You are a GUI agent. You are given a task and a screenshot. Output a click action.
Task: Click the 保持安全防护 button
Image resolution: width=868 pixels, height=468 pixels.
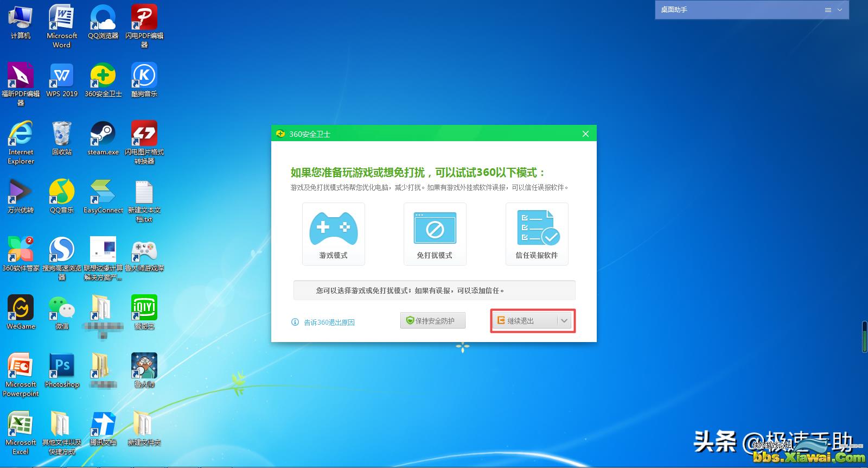(433, 321)
